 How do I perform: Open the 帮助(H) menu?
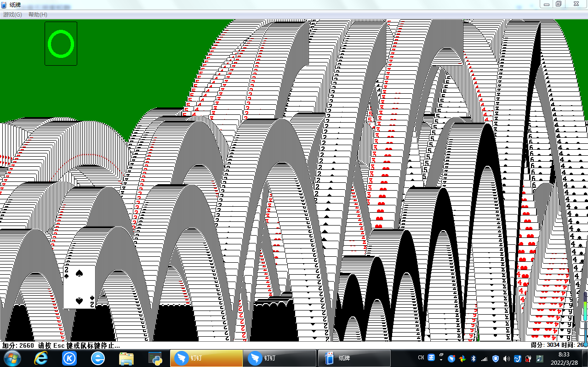coord(38,15)
